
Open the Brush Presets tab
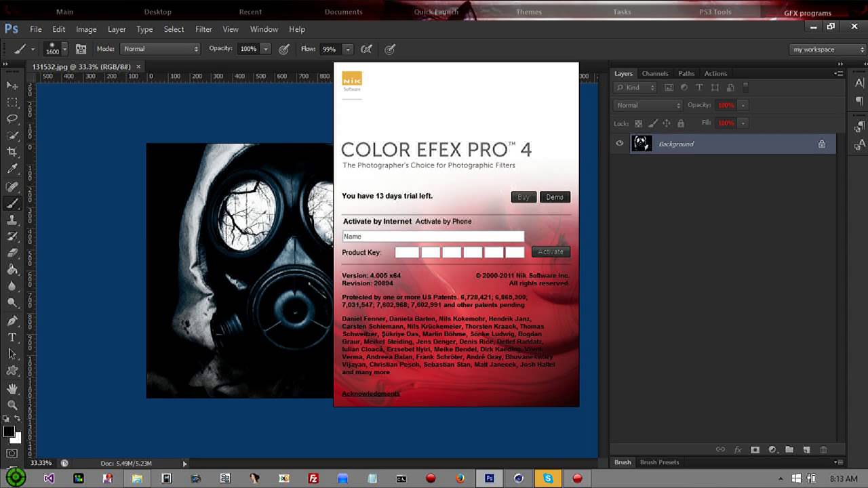(659, 462)
